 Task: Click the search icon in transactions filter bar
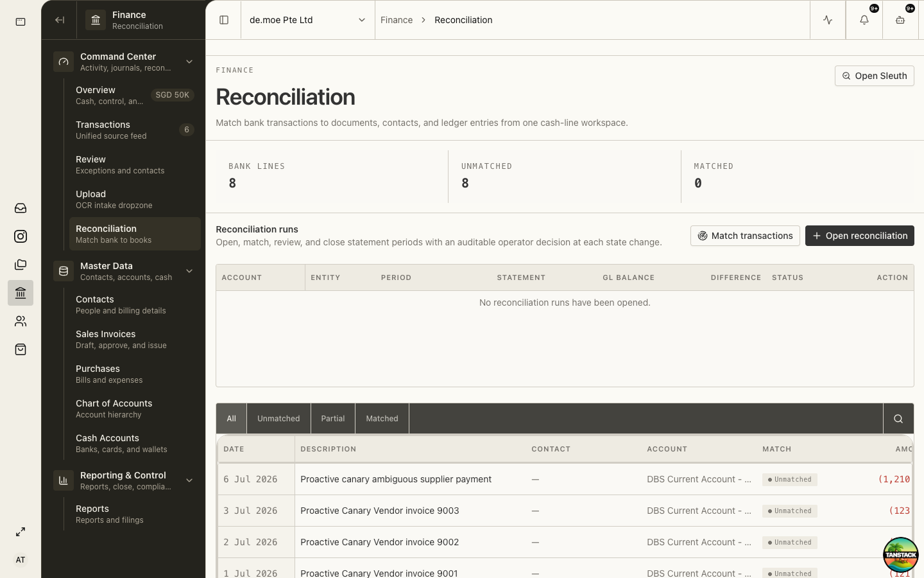898,419
